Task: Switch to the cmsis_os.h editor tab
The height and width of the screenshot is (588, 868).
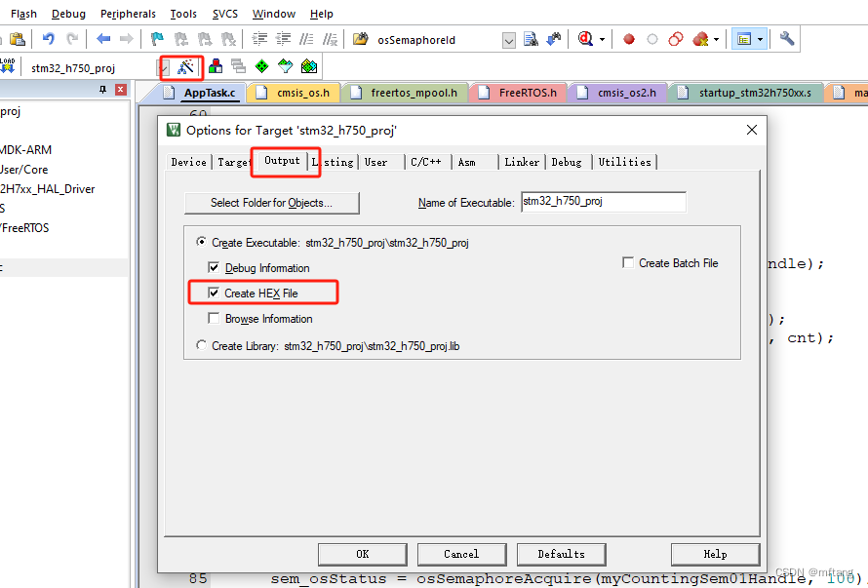Action: [294, 93]
